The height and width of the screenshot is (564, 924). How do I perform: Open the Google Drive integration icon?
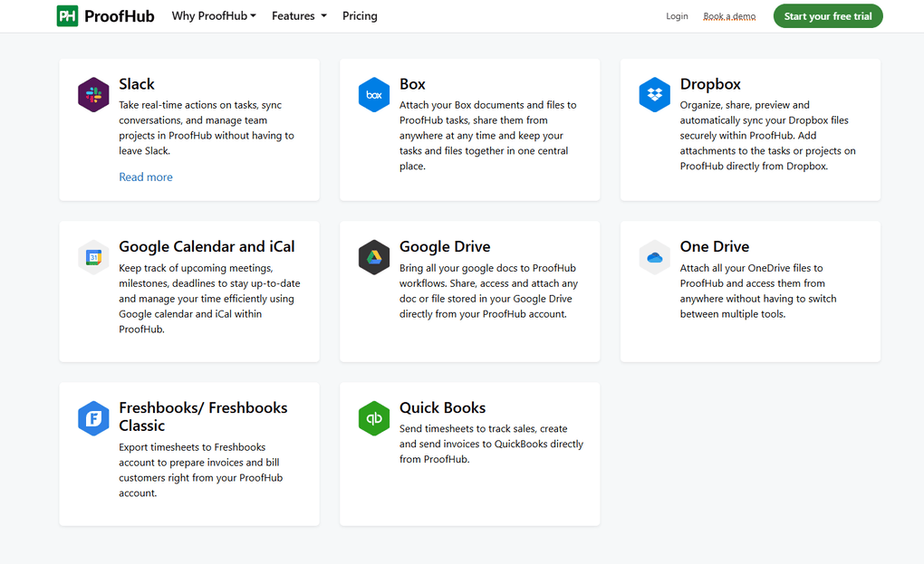(374, 256)
